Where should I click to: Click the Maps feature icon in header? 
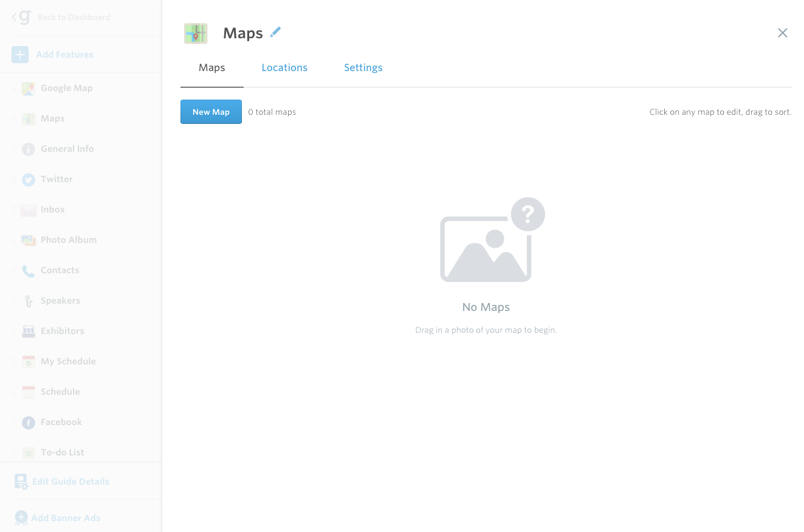[x=196, y=33]
